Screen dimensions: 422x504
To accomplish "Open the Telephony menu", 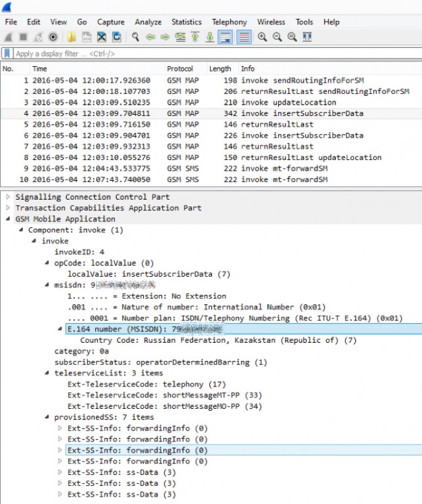I will 229,22.
